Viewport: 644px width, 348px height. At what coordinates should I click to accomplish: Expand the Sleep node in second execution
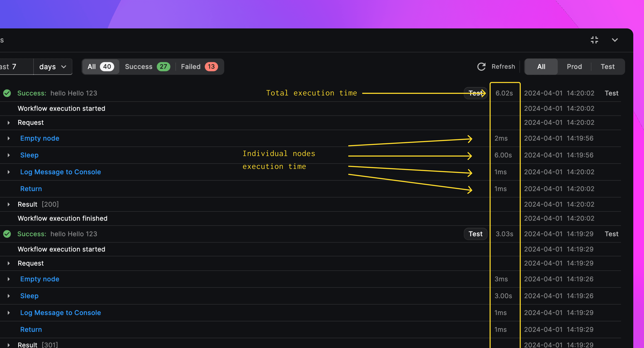click(x=9, y=295)
